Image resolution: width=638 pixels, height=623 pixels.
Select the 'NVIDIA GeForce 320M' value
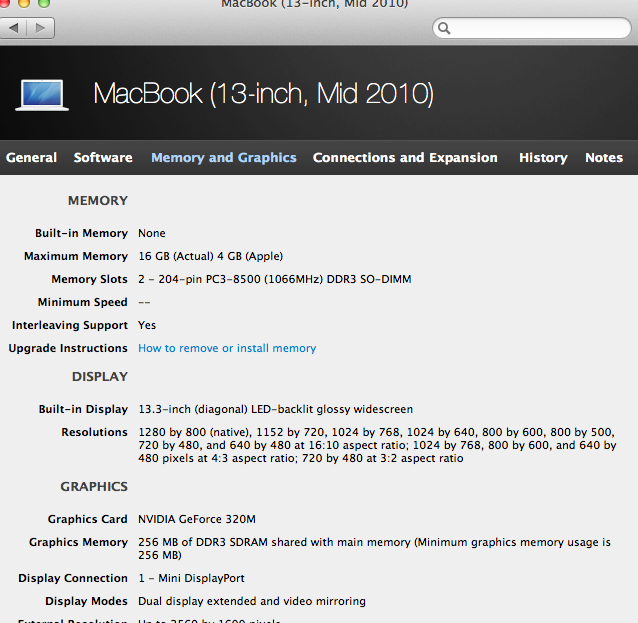coord(197,519)
